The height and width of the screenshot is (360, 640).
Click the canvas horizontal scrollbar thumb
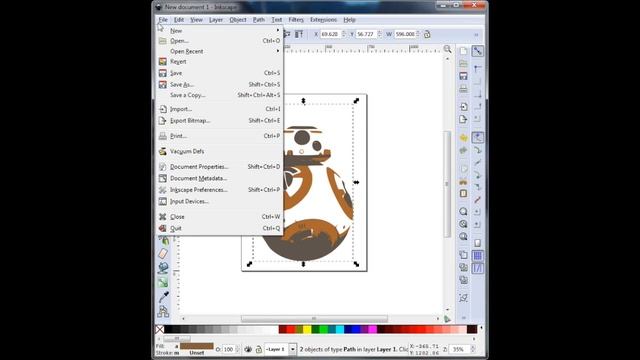pyautogui.click(x=314, y=319)
